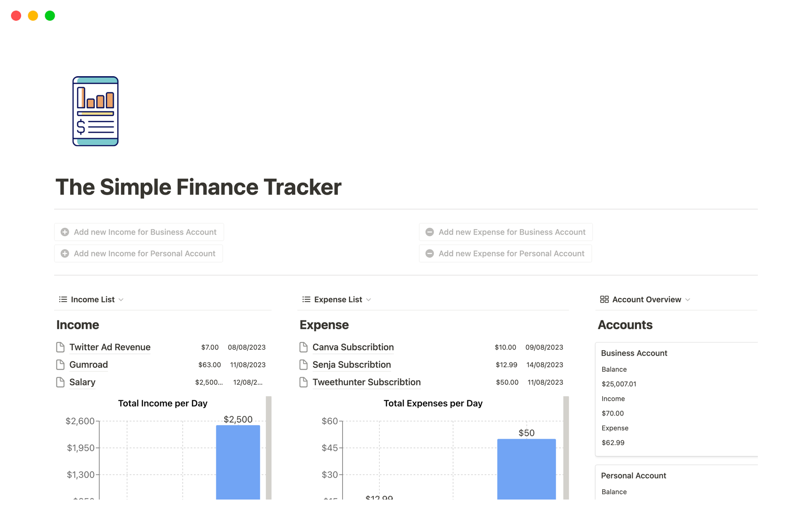The height and width of the screenshot is (508, 812).
Task: Open the Gumroad income entry
Action: (x=88, y=365)
